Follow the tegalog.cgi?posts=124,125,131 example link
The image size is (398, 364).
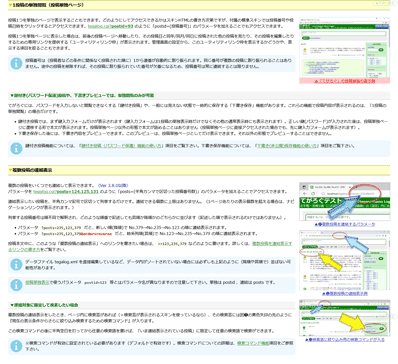click(66, 192)
